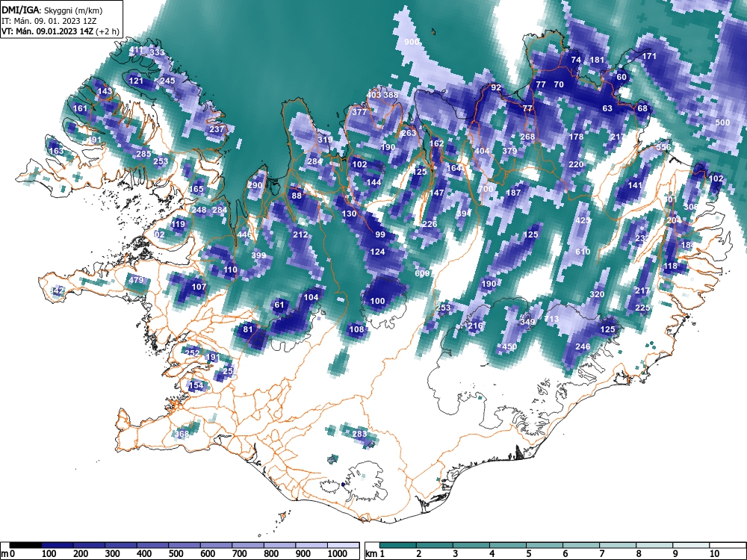747x560 pixels.
Task: Click the map value 285
Action: pos(144,154)
